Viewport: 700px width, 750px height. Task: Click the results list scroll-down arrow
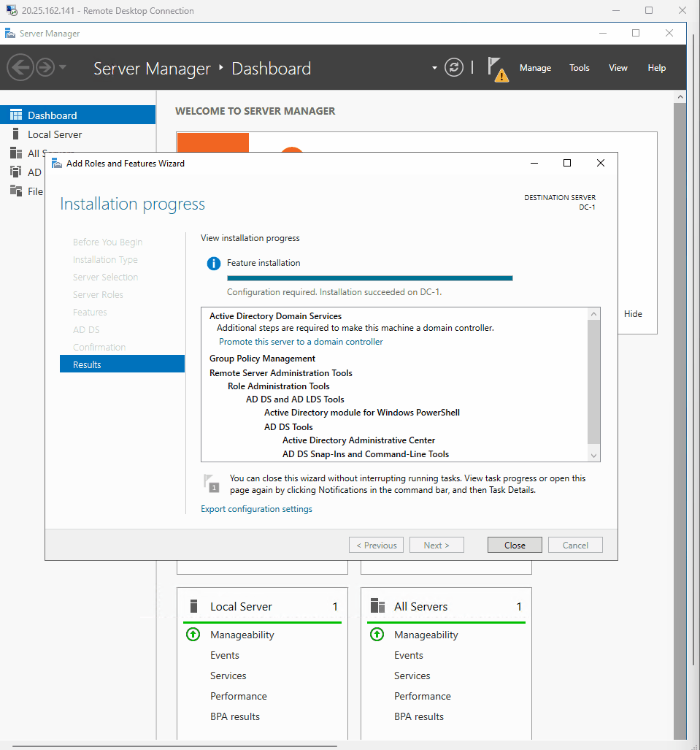(593, 456)
